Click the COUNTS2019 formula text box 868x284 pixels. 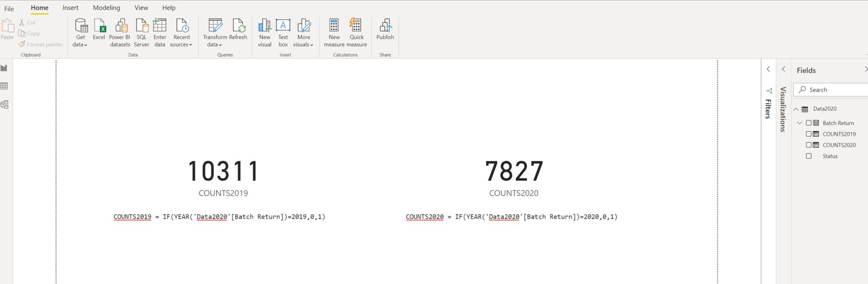(219, 217)
